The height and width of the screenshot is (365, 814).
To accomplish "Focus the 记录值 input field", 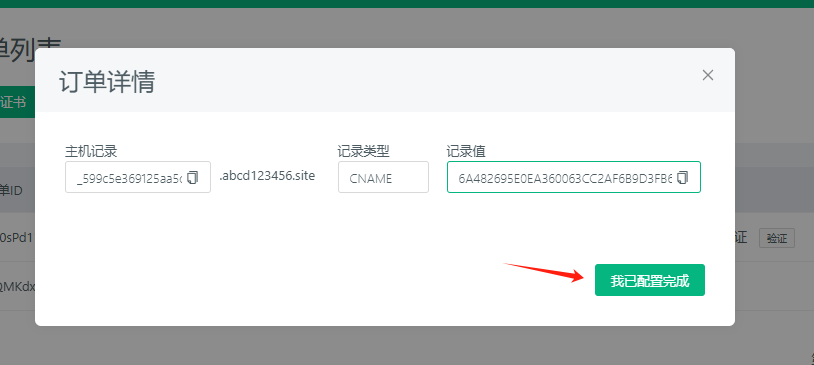I will pyautogui.click(x=574, y=177).
